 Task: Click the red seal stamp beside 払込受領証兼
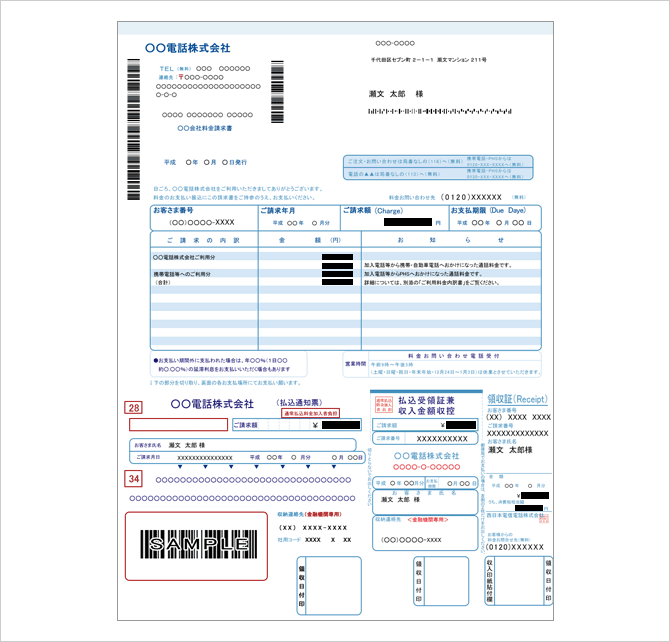click(x=383, y=404)
